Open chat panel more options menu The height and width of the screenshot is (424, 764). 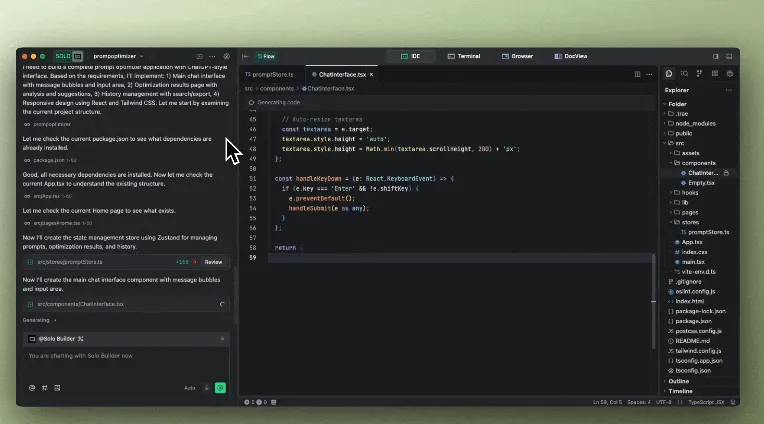212,57
